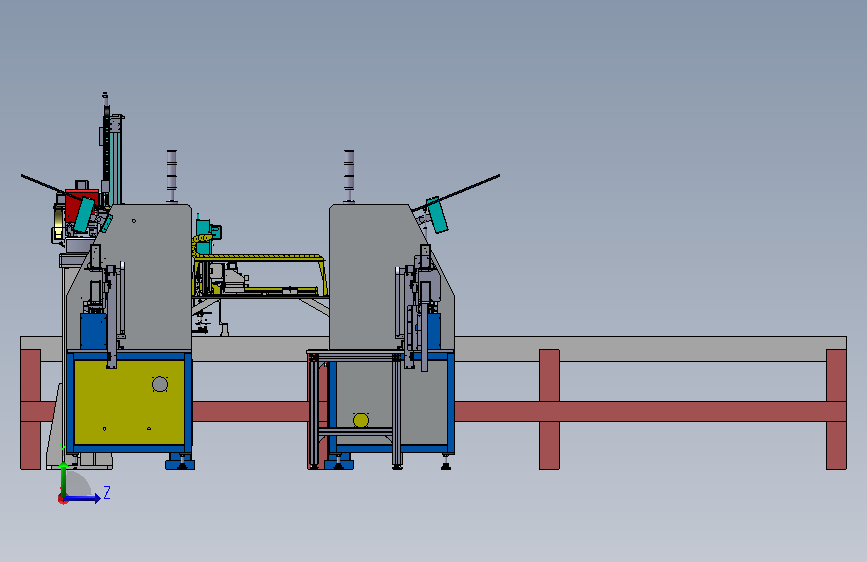
Task: Select the teal bracket on the right angled rod
Action: pyautogui.click(x=437, y=215)
